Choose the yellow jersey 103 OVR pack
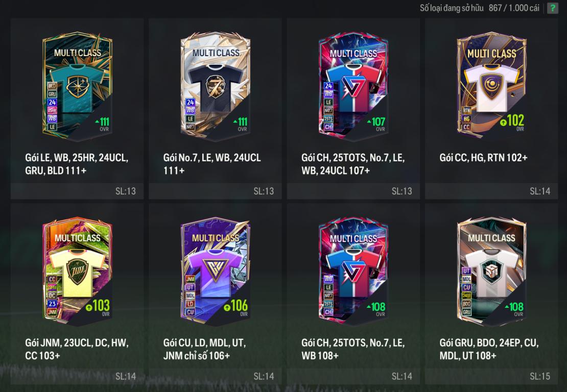This screenshot has height=392, width=567. pyautogui.click(x=77, y=271)
